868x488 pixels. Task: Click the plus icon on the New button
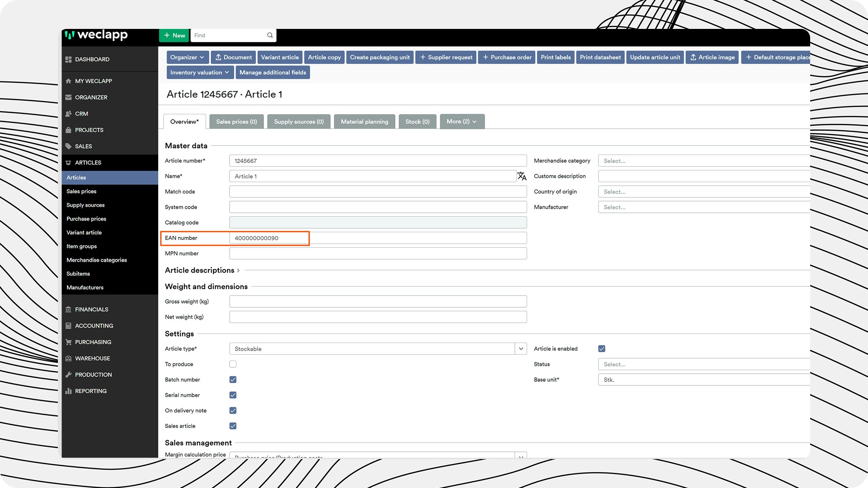(167, 35)
